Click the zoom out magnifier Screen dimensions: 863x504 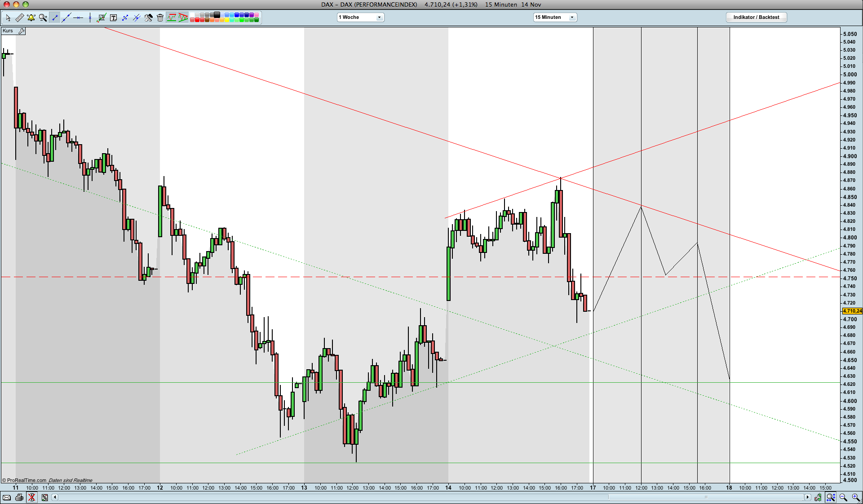pos(843,497)
